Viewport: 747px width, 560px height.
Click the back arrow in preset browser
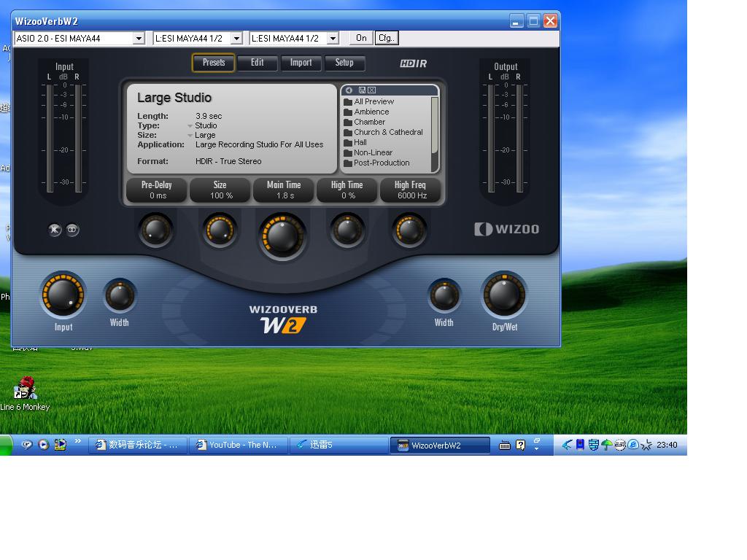(349, 90)
